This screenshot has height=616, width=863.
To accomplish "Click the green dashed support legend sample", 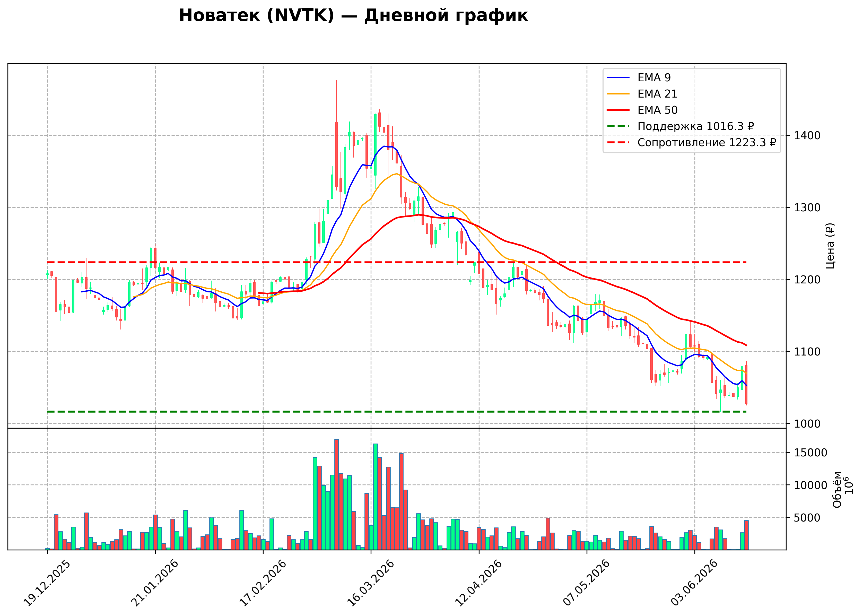I will point(618,126).
